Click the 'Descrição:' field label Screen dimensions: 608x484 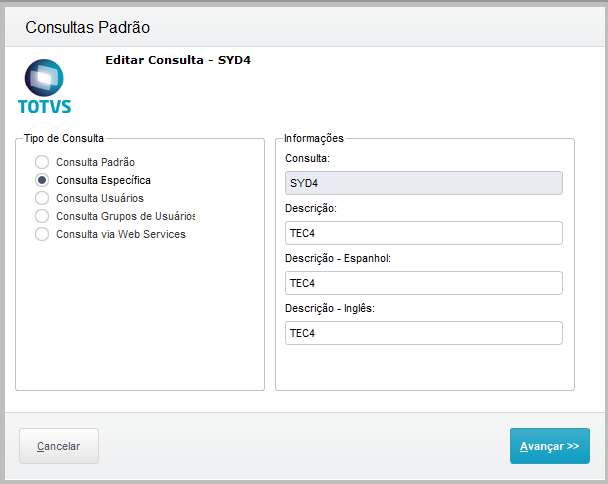[x=310, y=208]
